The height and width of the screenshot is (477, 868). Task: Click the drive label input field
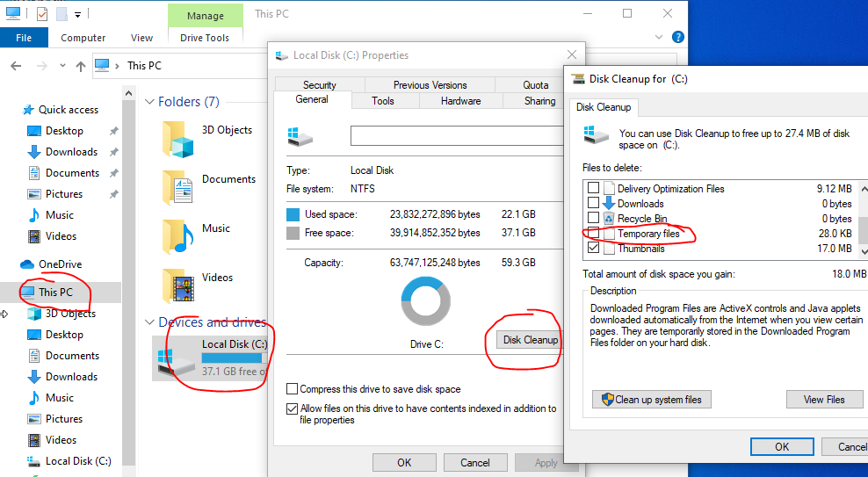coord(457,135)
